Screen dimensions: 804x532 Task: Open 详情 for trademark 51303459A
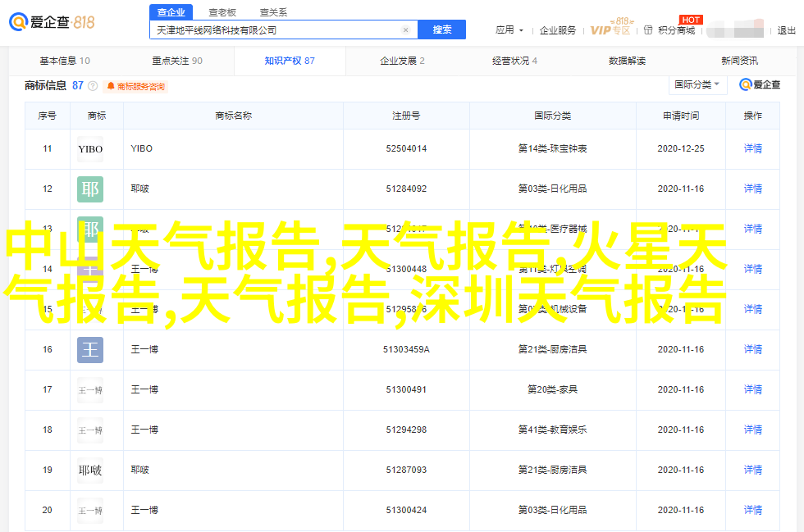pyautogui.click(x=753, y=349)
